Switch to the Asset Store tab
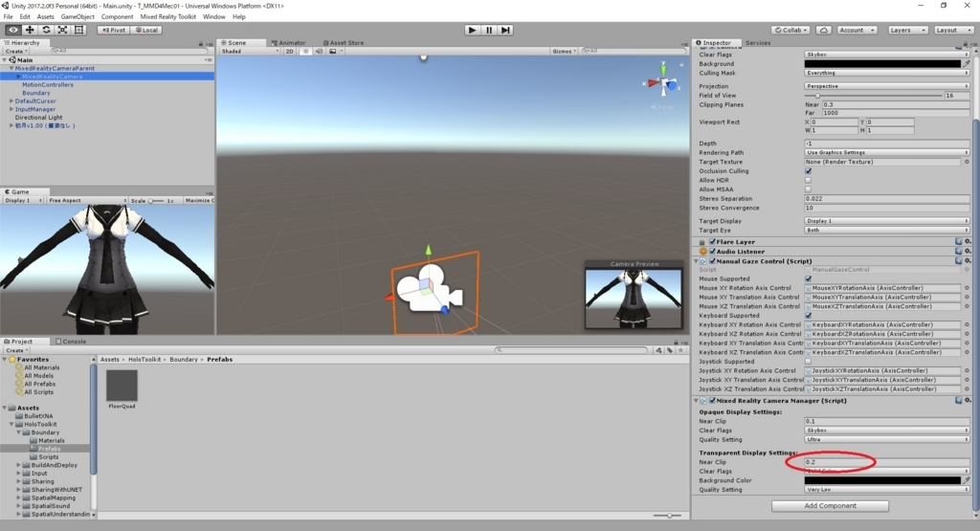 (344, 43)
